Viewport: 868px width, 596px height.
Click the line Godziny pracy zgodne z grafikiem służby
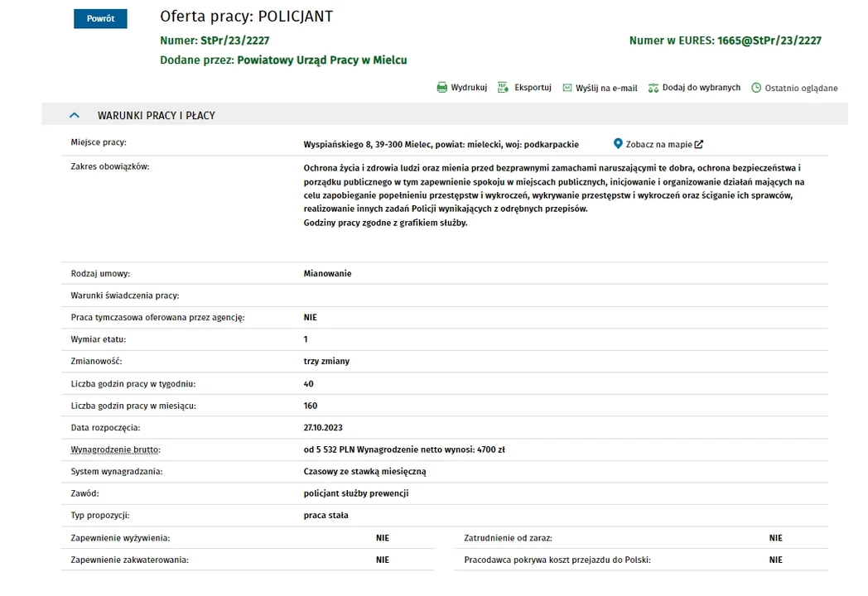click(385, 223)
